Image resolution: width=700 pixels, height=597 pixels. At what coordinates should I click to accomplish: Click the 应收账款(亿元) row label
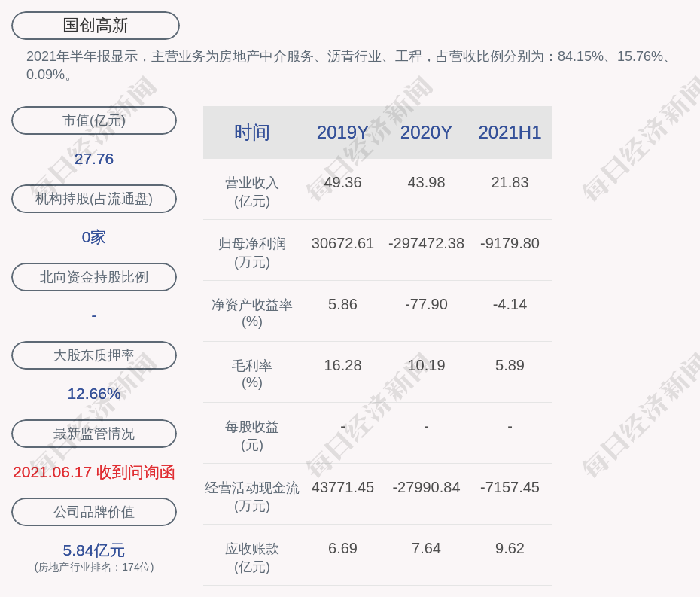252,558
